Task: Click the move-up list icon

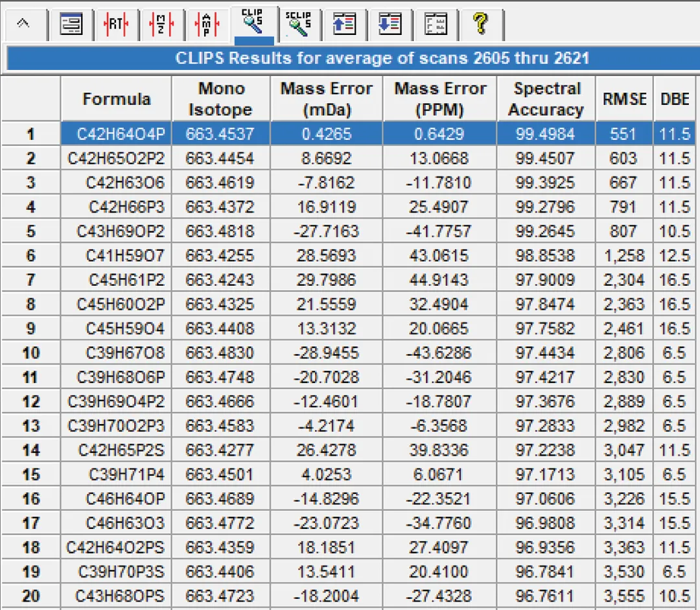Action: coord(344,25)
